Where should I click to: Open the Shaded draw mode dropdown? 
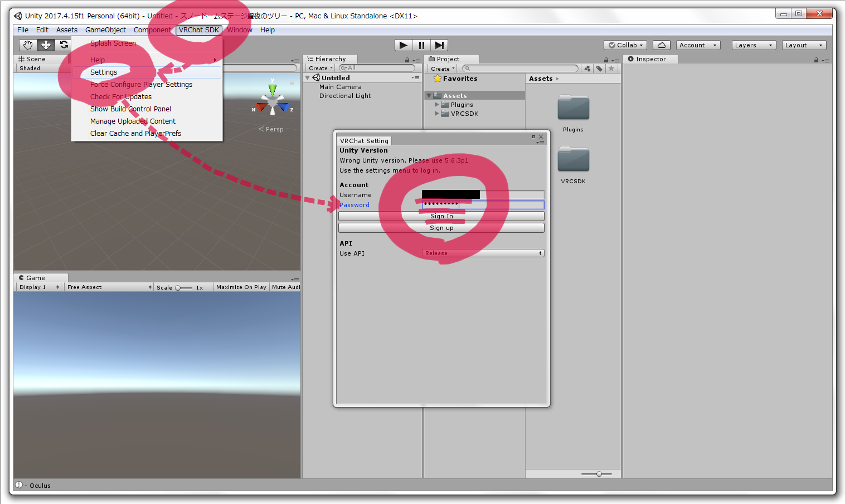coord(41,68)
